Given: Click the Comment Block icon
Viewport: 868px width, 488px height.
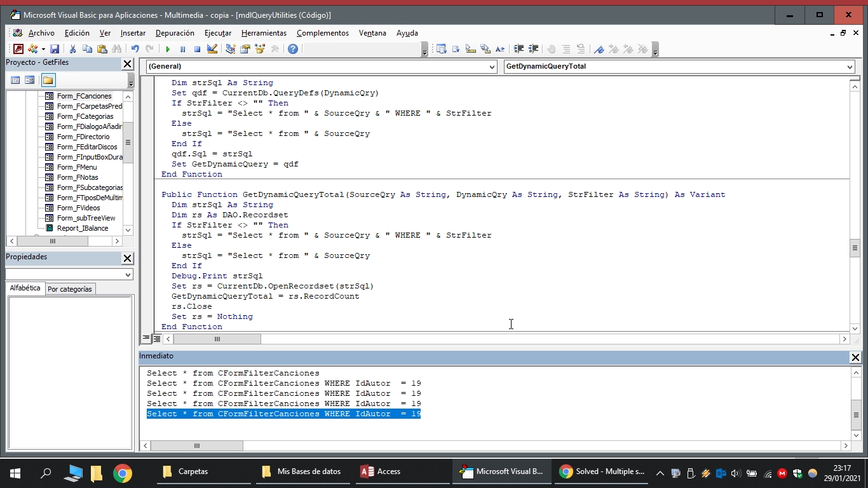Looking at the screenshot, I should (566, 49).
